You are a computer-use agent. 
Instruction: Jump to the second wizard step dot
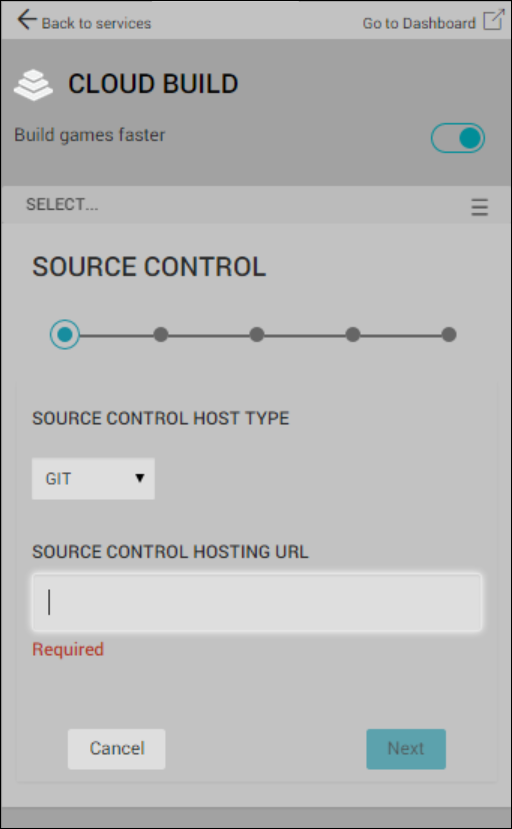click(161, 335)
